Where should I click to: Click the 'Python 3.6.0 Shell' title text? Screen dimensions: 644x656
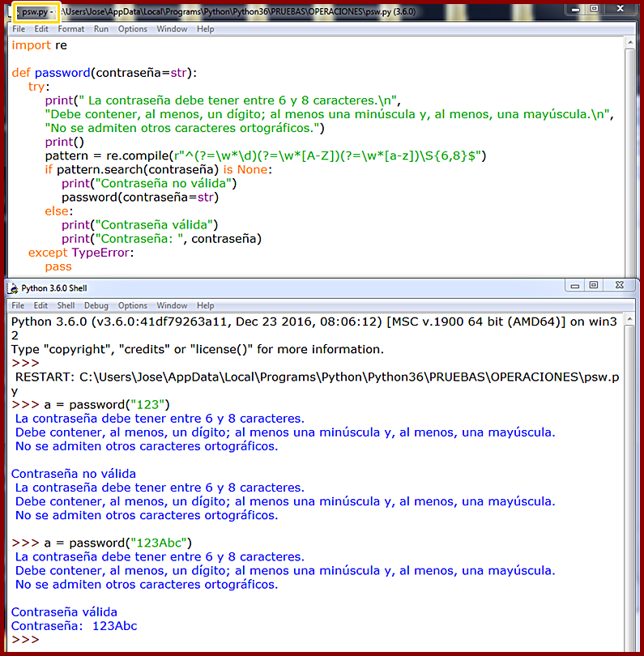coord(54,288)
